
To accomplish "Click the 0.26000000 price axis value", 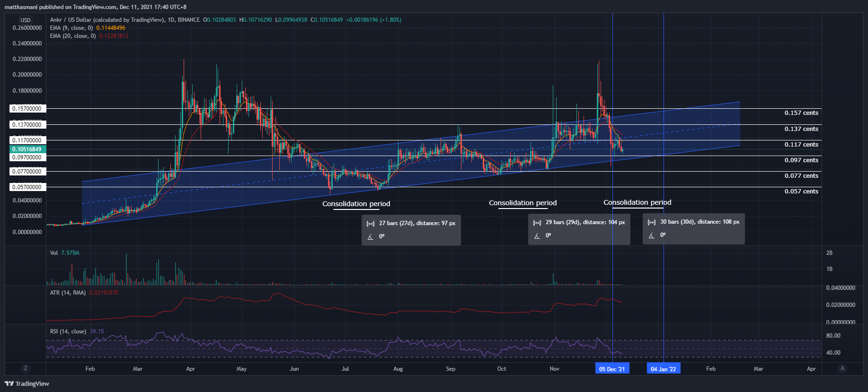I will coord(27,28).
